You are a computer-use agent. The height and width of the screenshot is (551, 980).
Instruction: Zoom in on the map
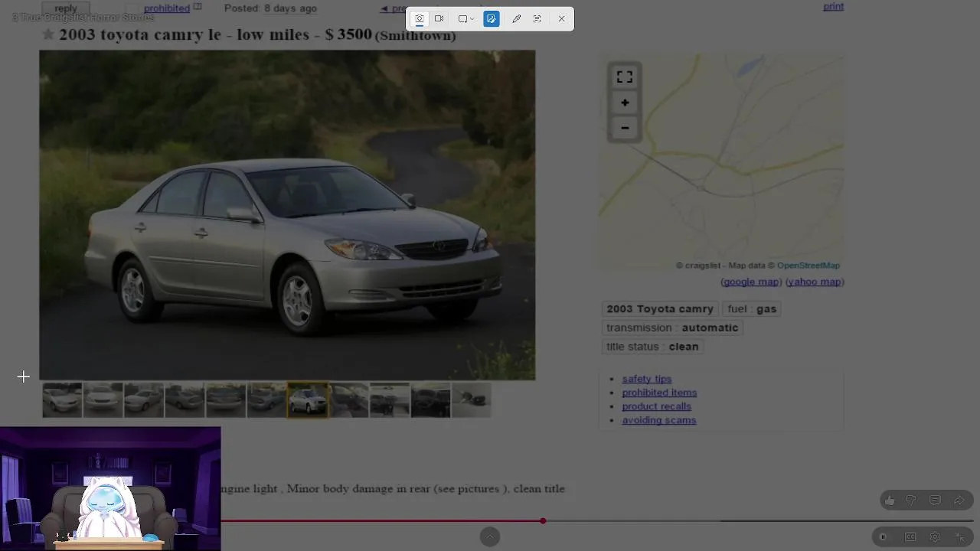pos(625,103)
